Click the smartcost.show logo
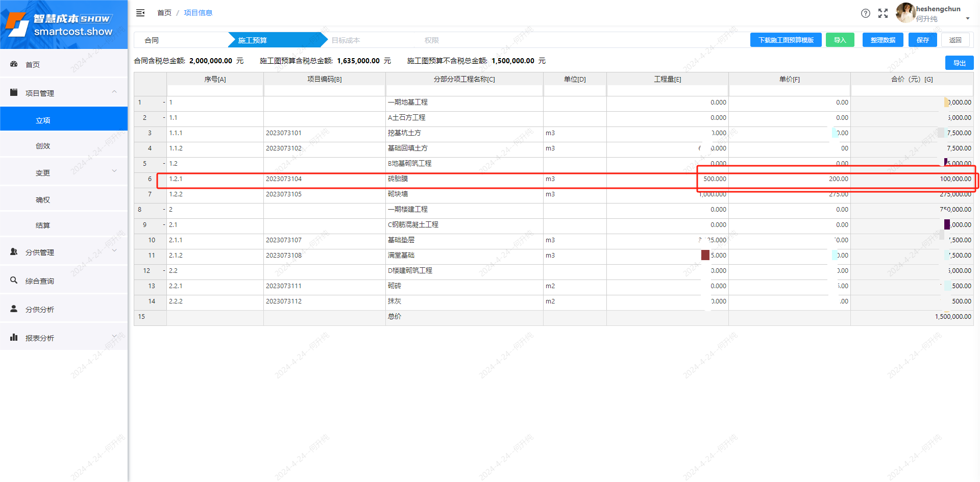 63,24
